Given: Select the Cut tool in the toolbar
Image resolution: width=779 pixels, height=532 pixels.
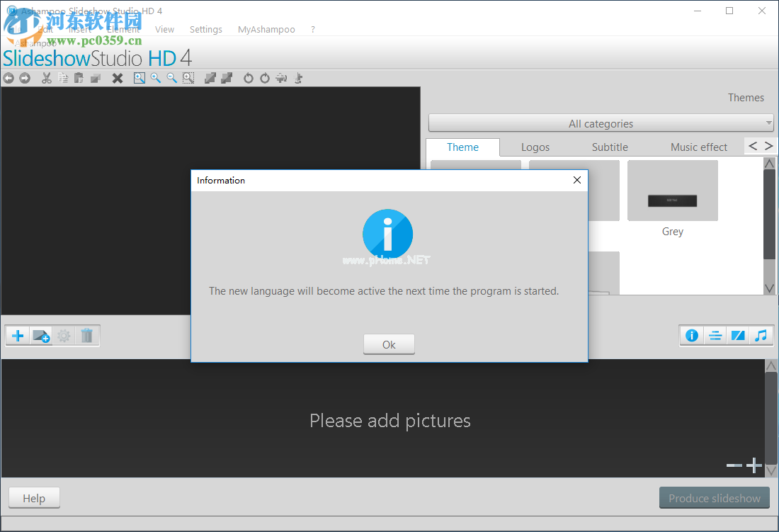Looking at the screenshot, I should click(x=47, y=78).
